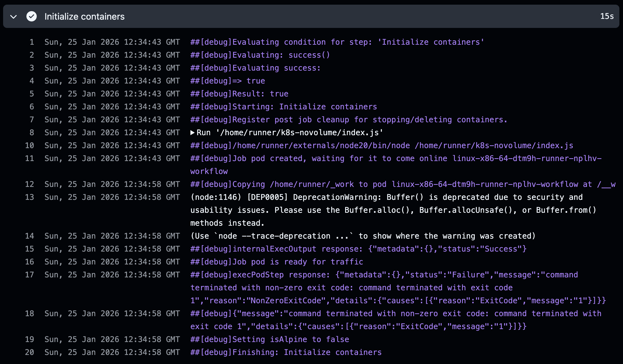Click line number 8 link
The width and height of the screenshot is (623, 364).
pos(32,133)
